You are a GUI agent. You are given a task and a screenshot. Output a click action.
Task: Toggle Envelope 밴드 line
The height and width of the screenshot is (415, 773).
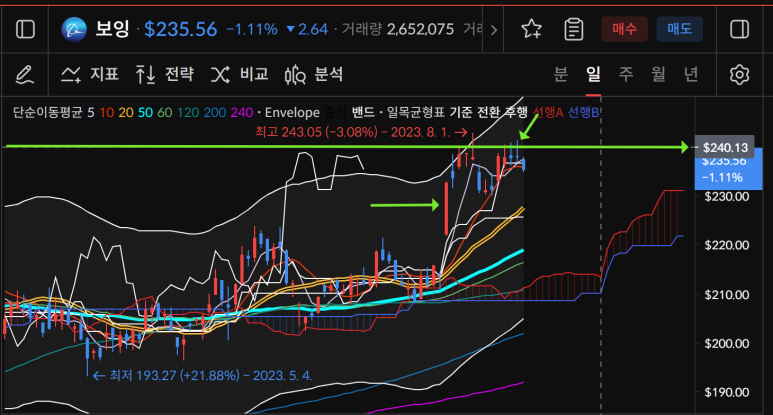pos(363,112)
